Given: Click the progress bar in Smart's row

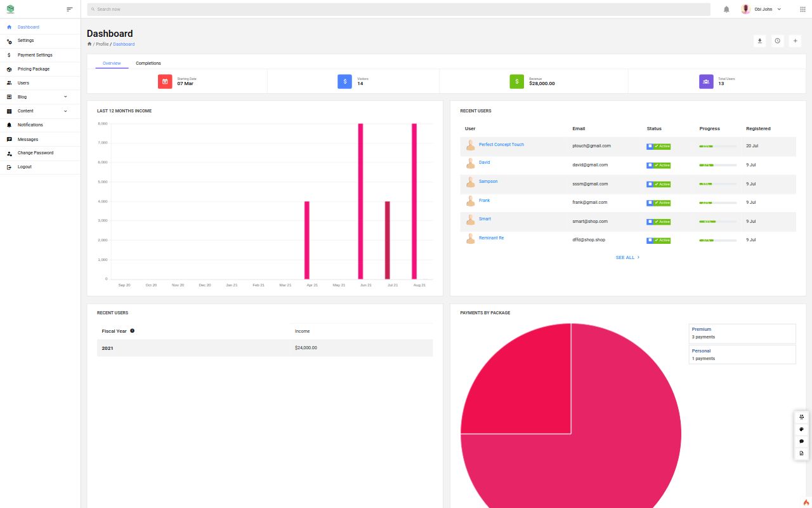Looking at the screenshot, I should point(717,222).
